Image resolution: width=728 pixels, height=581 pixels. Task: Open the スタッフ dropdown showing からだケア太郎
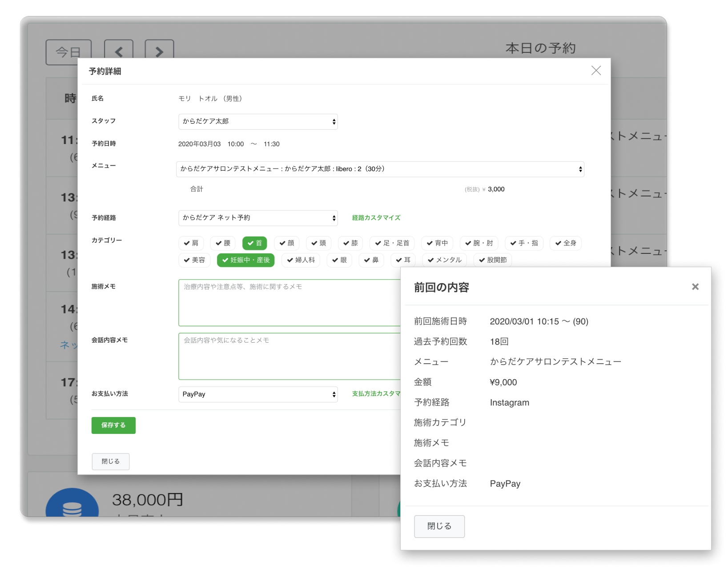(258, 121)
